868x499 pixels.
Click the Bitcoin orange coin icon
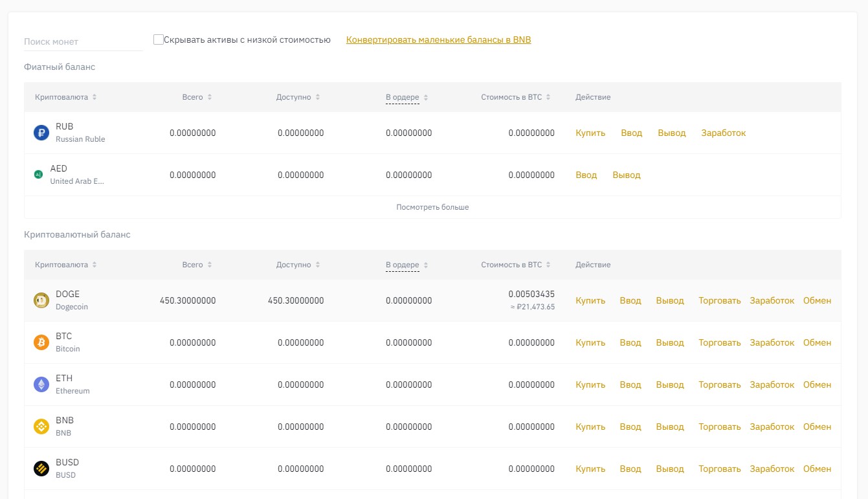tap(41, 342)
